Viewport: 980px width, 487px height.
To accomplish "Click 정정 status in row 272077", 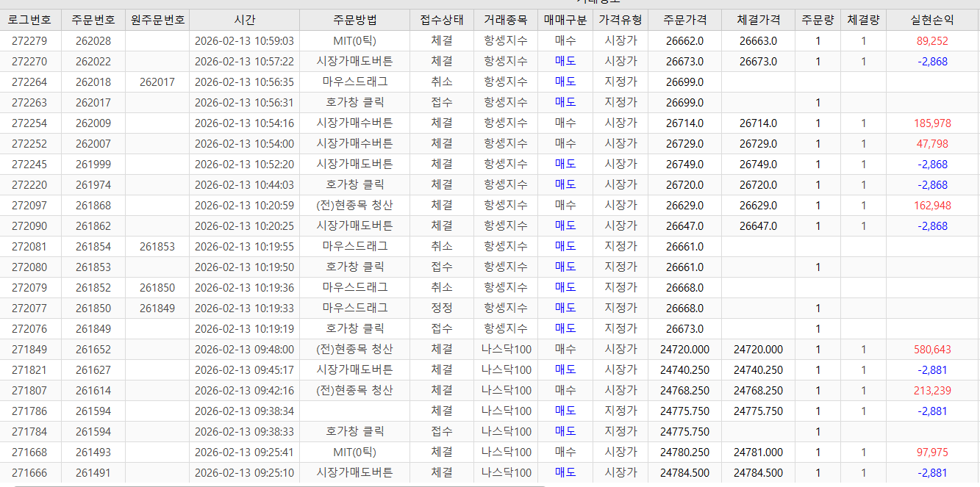I will pos(442,309).
